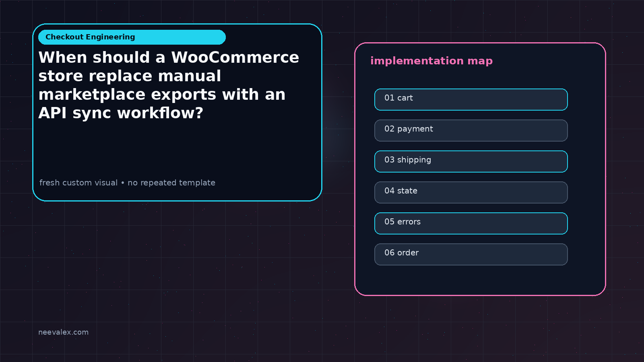Click the Checkout Engineering badge

132,37
